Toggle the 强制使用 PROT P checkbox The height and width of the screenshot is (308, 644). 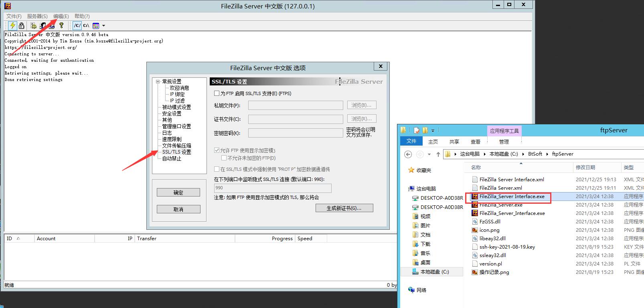point(217,169)
